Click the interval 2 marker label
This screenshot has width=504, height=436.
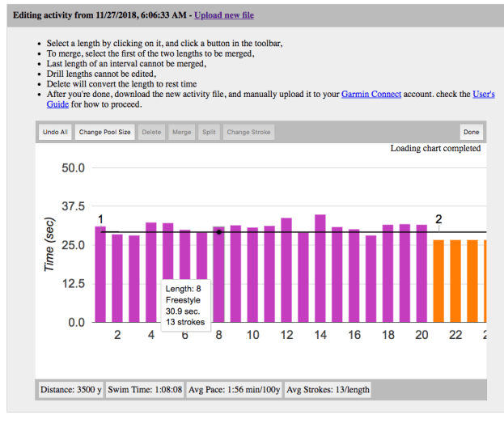438,219
